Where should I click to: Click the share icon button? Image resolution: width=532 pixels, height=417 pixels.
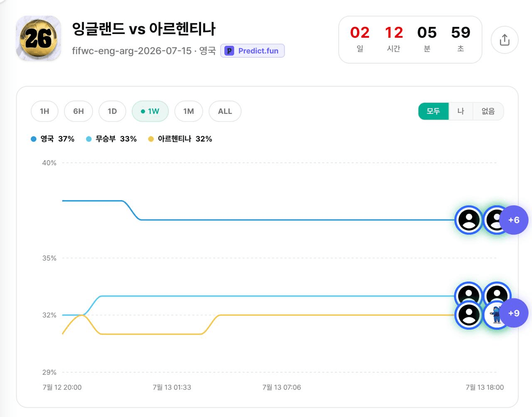pyautogui.click(x=505, y=40)
